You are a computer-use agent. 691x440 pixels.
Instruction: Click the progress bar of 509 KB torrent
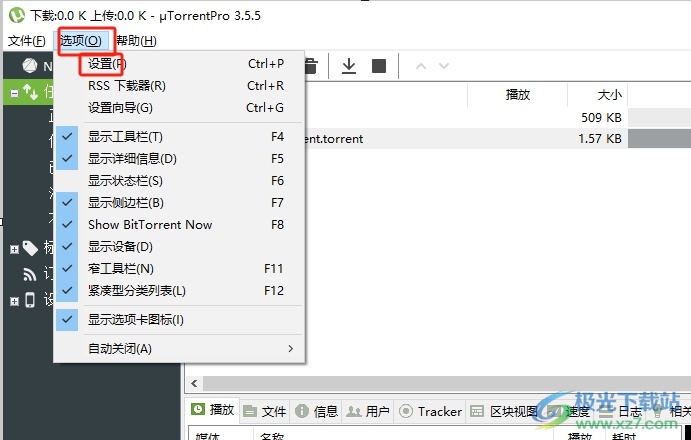pyautogui.click(x=659, y=118)
